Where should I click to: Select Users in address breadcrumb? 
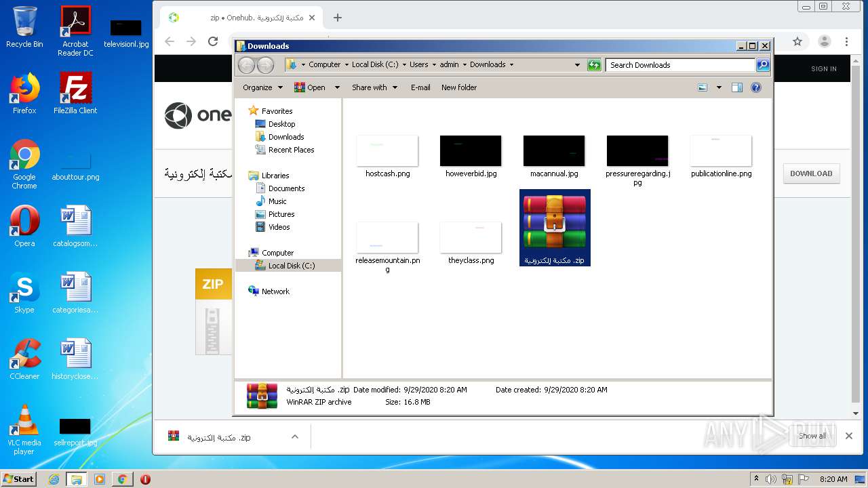418,65
